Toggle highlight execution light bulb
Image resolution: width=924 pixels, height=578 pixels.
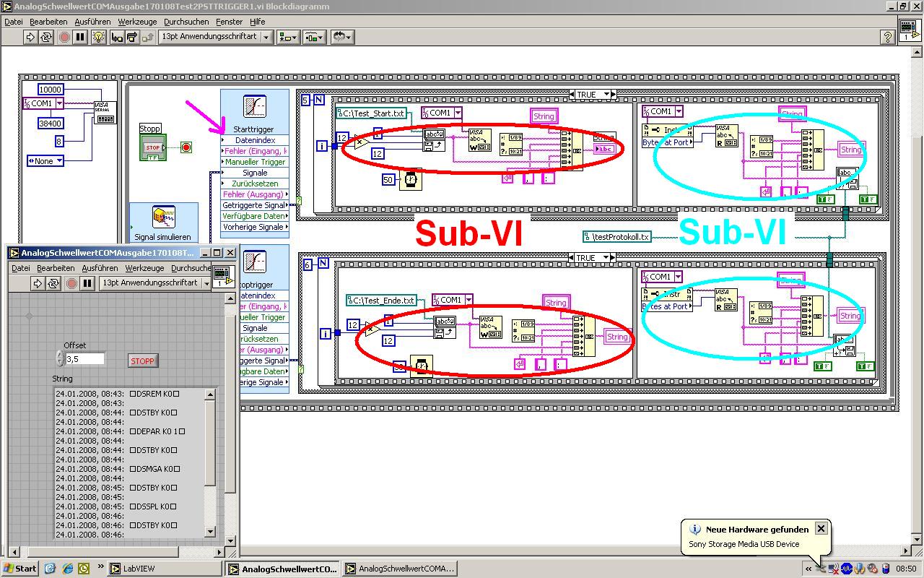point(99,37)
